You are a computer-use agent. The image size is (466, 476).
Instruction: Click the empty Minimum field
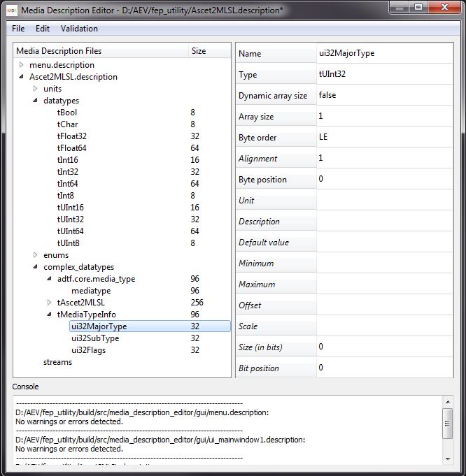tap(385, 263)
